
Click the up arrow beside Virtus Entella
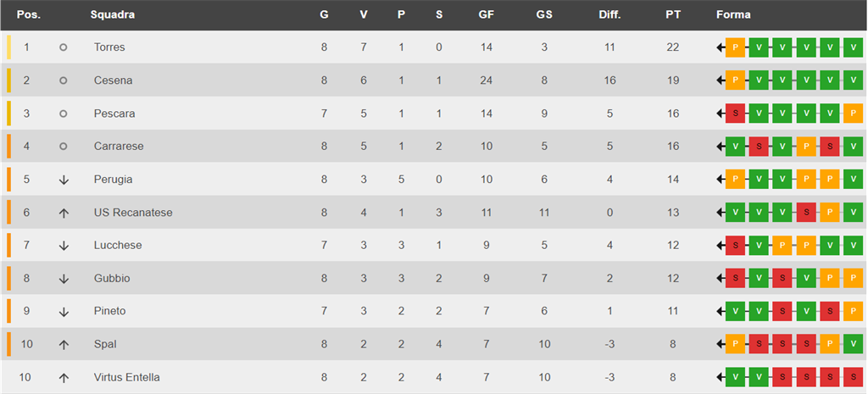tap(64, 378)
